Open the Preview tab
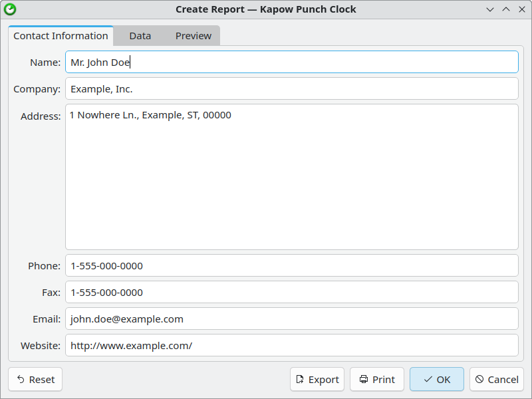Viewport: 532px width, 399px height. point(194,36)
